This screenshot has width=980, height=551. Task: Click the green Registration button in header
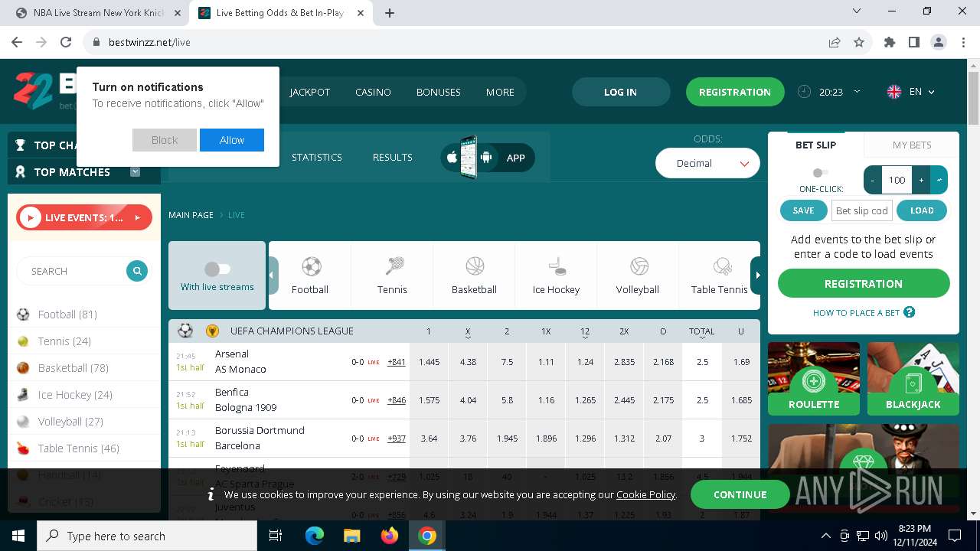[735, 92]
